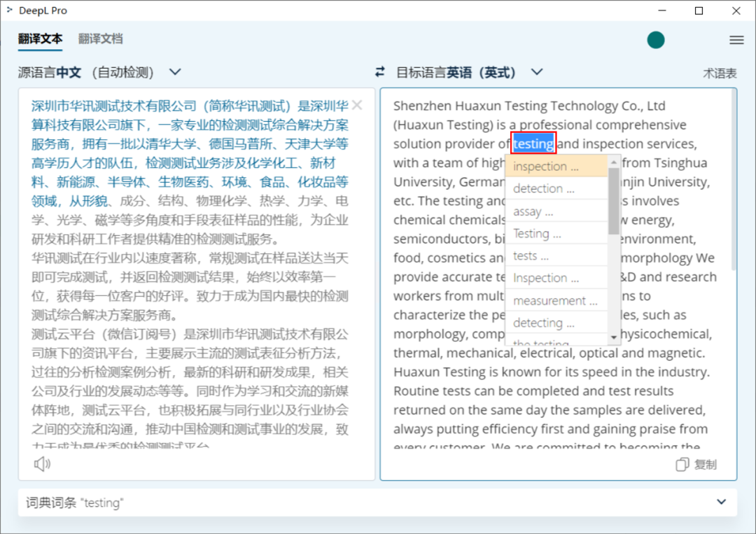
Task: Click suggestion list scroll-down arrow
Action: 614,337
